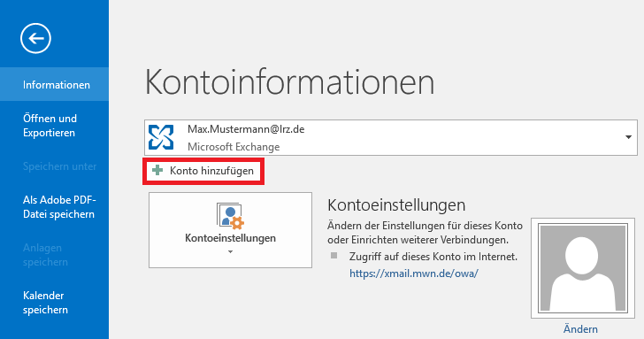Click 'Zugriff auf dieses Konto im Internet.' text
The height and width of the screenshot is (339, 644).
(433, 257)
